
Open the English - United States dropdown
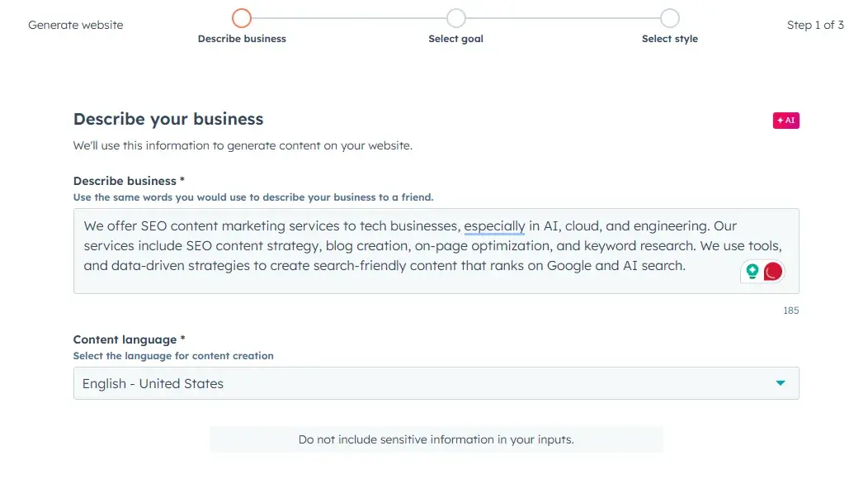point(436,383)
